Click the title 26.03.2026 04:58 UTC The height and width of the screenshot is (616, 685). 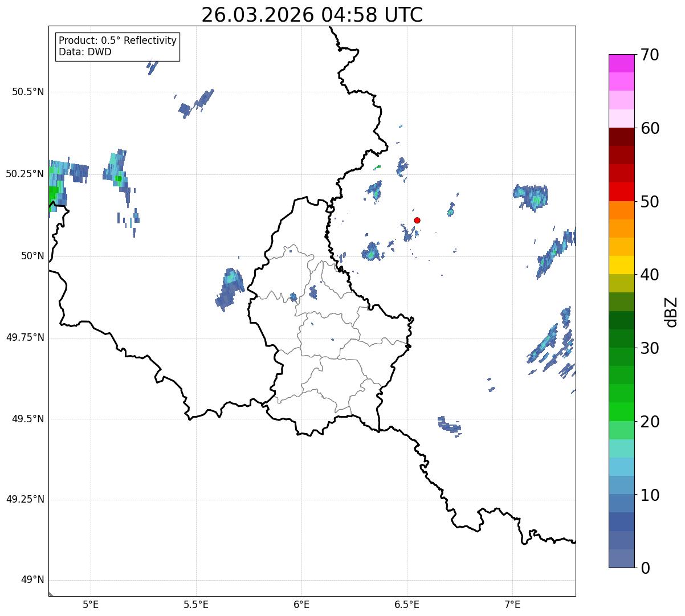pyautogui.click(x=312, y=15)
